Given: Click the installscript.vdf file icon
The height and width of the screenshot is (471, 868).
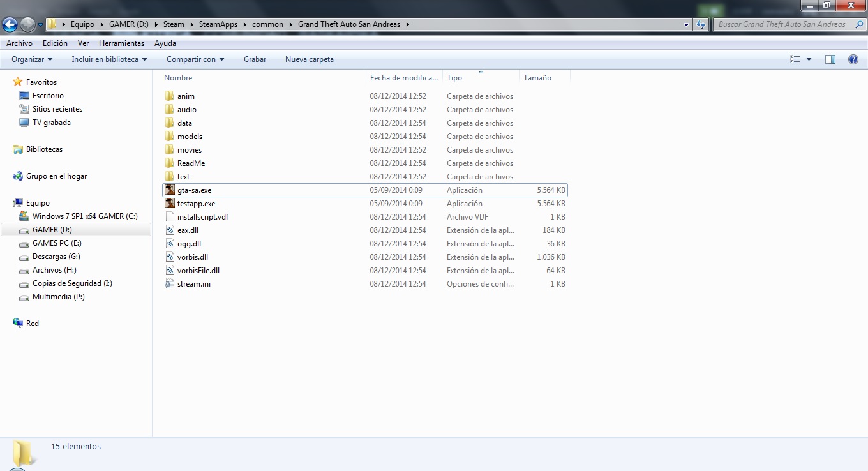Looking at the screenshot, I should (170, 217).
